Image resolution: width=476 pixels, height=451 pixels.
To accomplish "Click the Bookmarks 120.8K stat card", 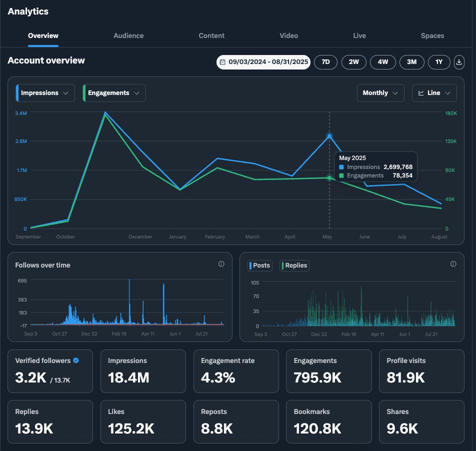I will (x=328, y=421).
